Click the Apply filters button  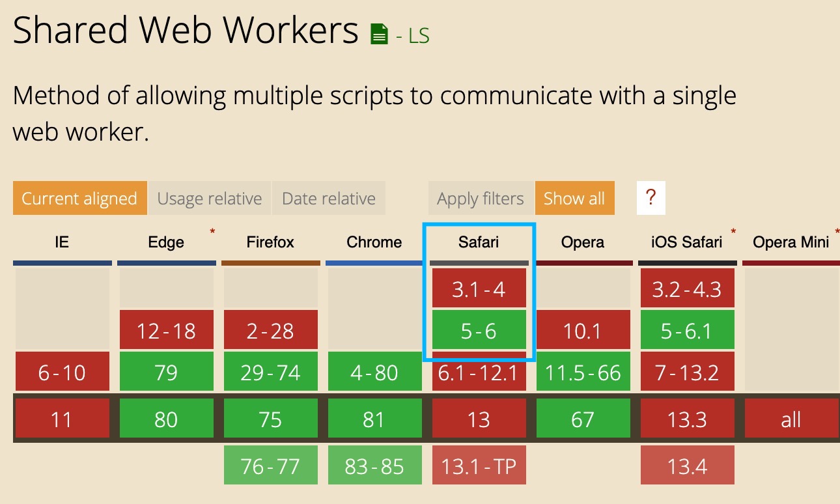pos(481,199)
